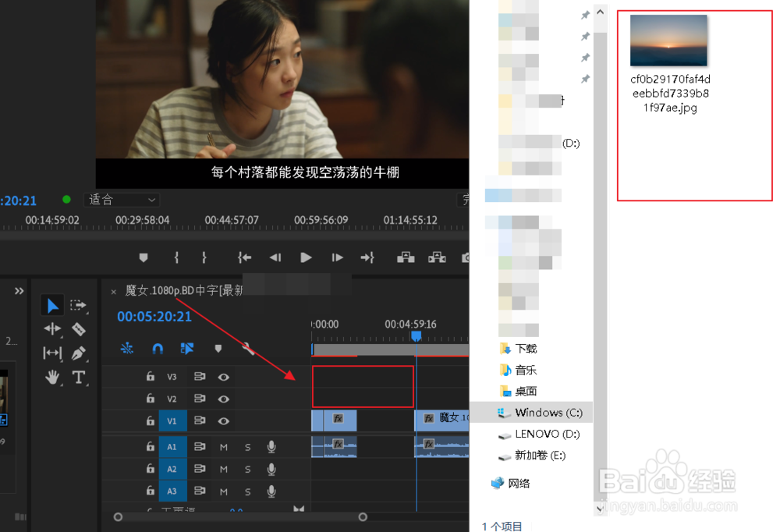Open cf0b29170faf4d jpg thumbnail in Explorer
The height and width of the screenshot is (532, 780).
click(x=668, y=40)
